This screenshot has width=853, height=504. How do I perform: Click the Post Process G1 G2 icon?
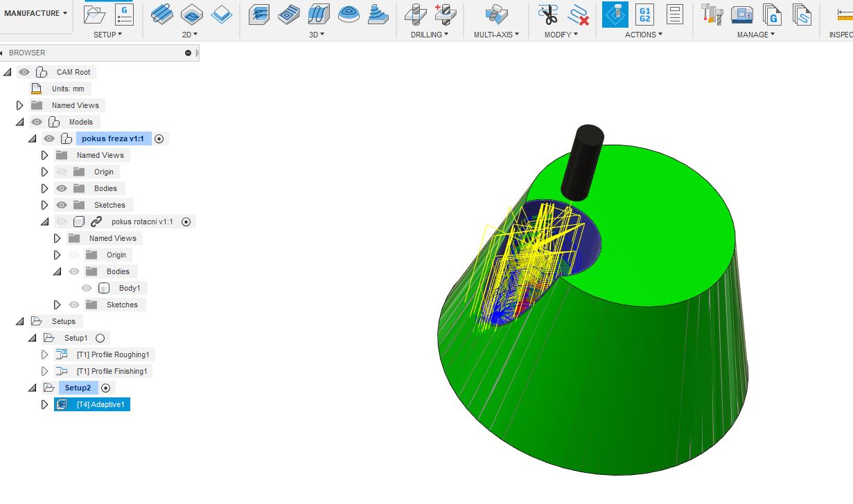tap(644, 14)
